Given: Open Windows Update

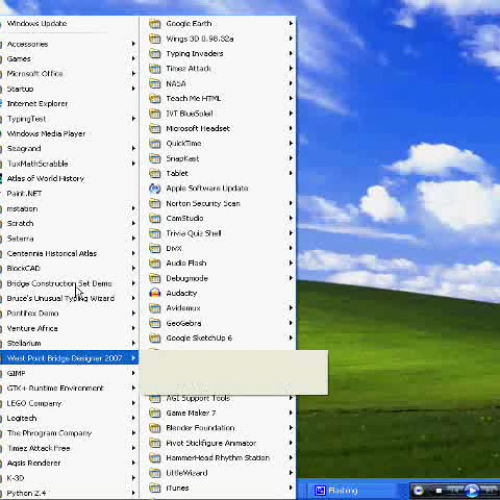Looking at the screenshot, I should (x=69, y=23).
